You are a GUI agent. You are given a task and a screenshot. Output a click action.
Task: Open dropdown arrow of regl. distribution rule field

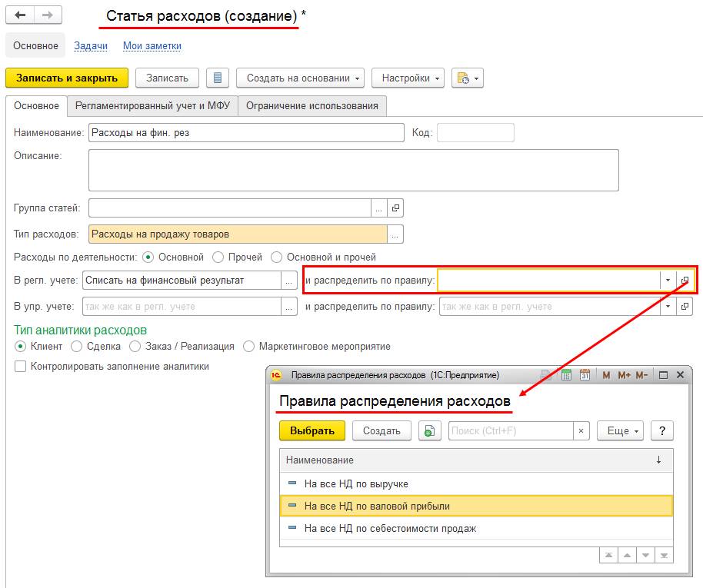coord(668,281)
